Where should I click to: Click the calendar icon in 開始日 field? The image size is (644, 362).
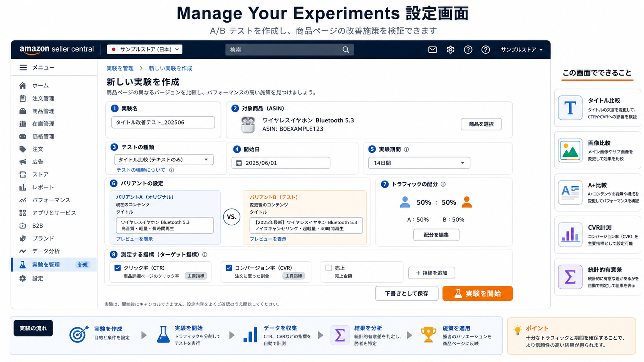(x=239, y=163)
